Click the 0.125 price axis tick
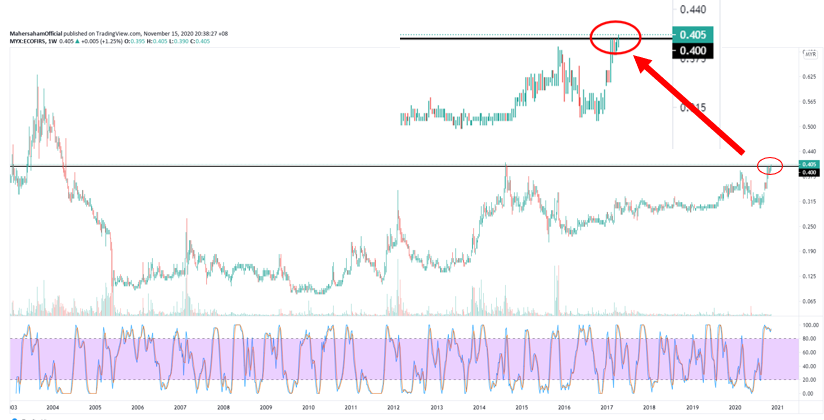This screenshot has width=824, height=420. click(807, 276)
